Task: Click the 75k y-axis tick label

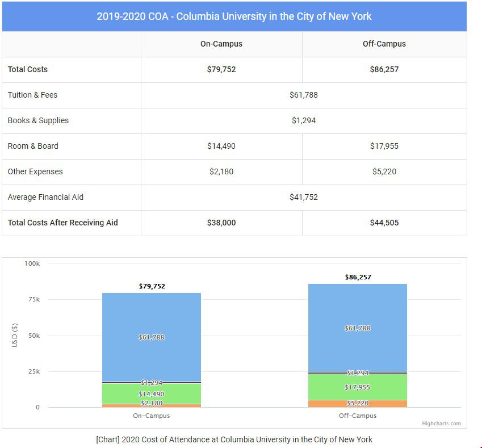Action: pyautogui.click(x=34, y=299)
